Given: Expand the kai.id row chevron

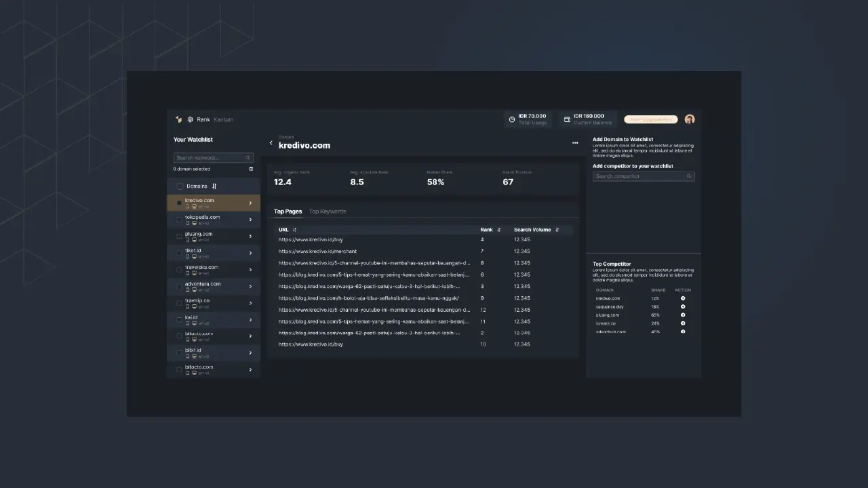Looking at the screenshot, I should pos(250,320).
